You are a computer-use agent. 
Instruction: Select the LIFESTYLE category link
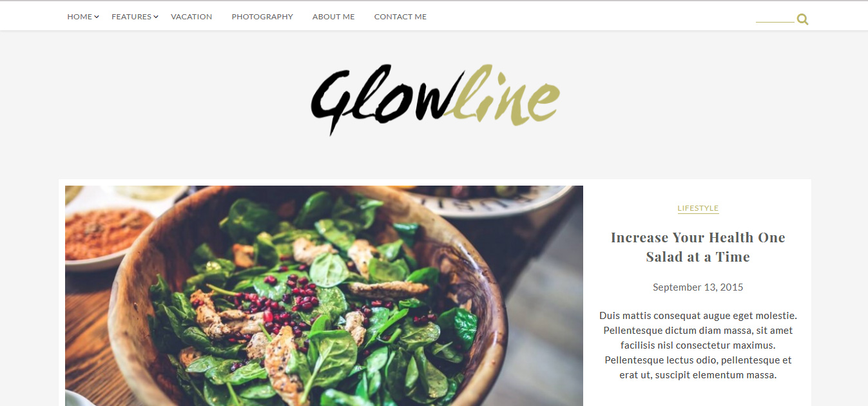(x=698, y=208)
